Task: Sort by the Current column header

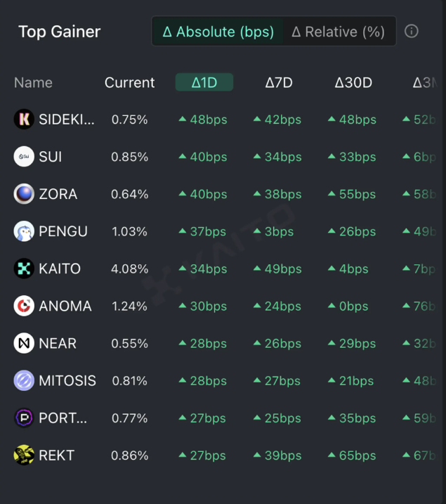Action: [129, 82]
